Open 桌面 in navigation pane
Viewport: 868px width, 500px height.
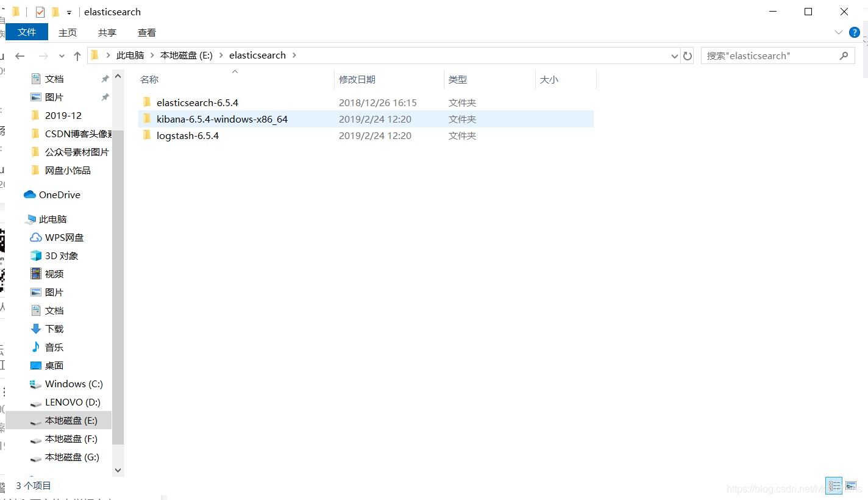click(x=54, y=365)
